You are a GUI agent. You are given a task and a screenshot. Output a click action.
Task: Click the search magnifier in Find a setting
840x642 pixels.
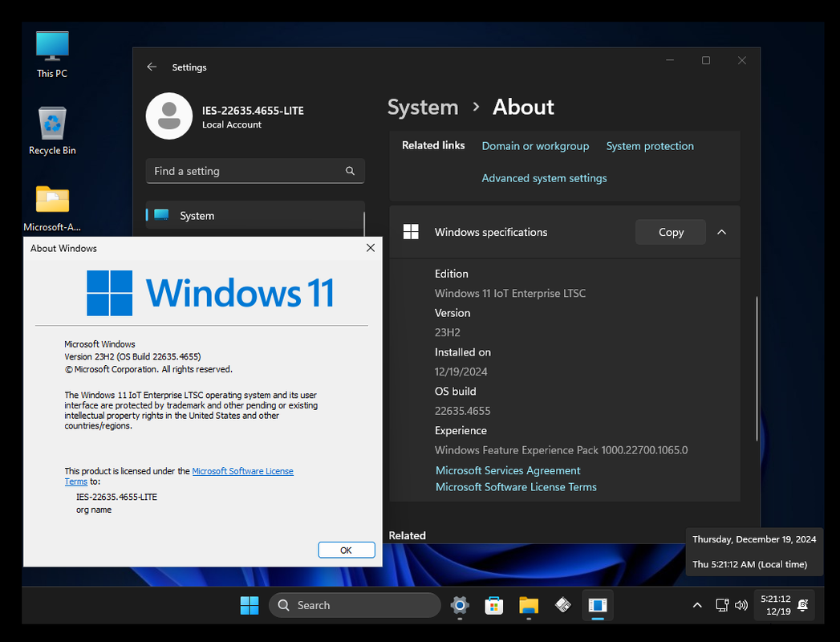point(350,171)
